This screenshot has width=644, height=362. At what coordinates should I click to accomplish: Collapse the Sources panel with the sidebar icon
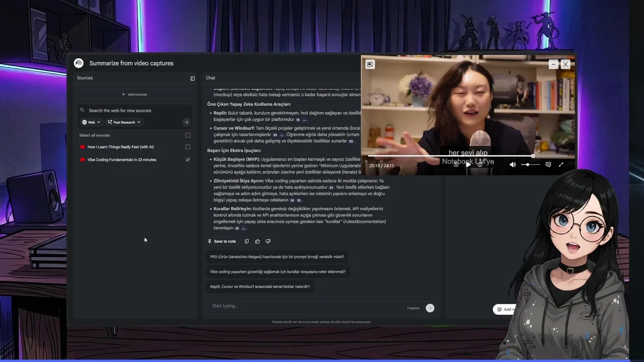(x=193, y=78)
